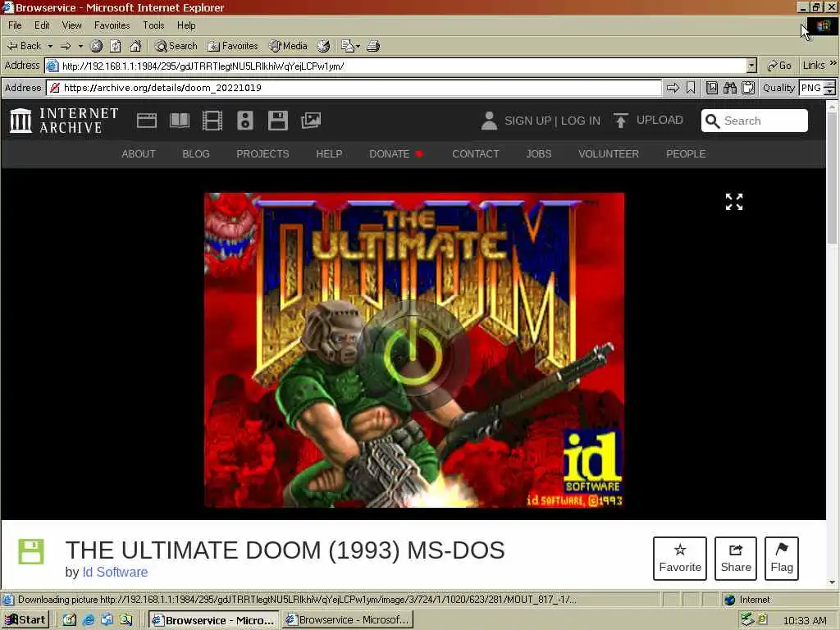Viewport: 840px width, 630px height.
Task: Click the Internet Archive Search box
Action: tap(755, 121)
